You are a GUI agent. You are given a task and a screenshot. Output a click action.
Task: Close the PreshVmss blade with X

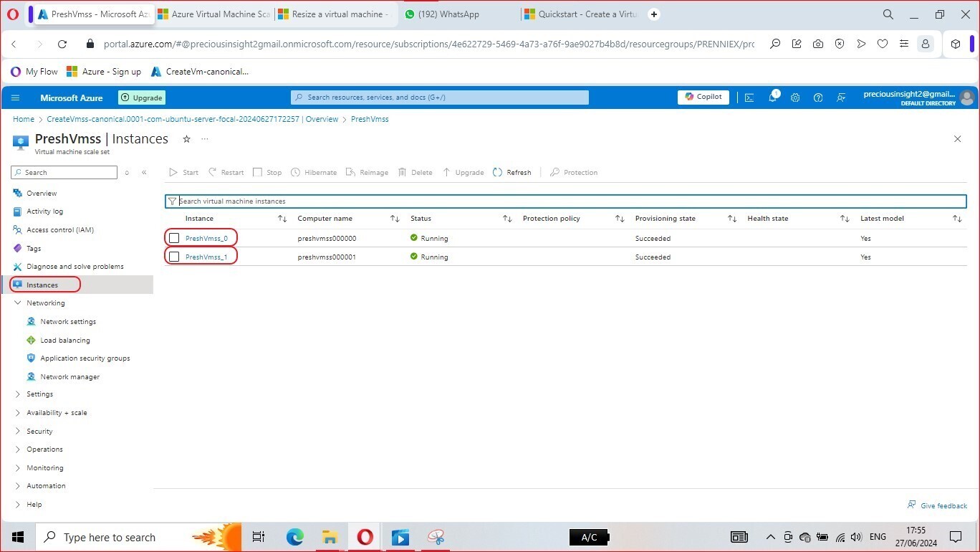[958, 139]
